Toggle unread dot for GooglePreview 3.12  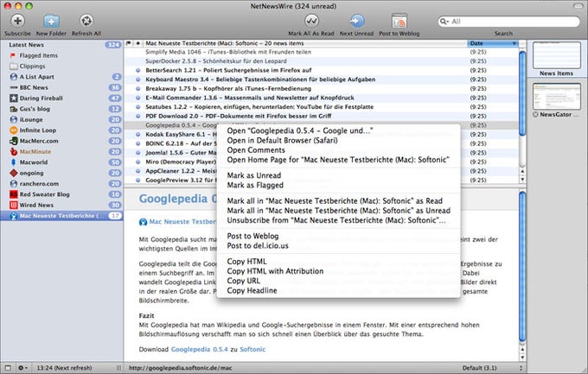coord(138,181)
